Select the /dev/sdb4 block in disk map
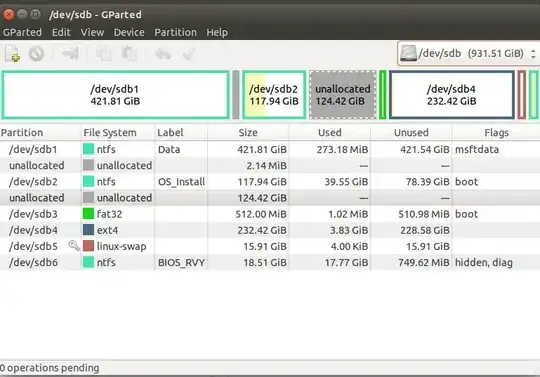Viewport: 540px width, 377px height. 451,95
